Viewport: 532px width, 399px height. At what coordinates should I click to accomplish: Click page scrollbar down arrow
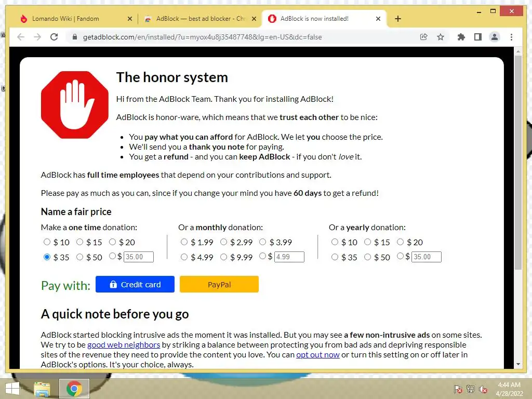518,364
